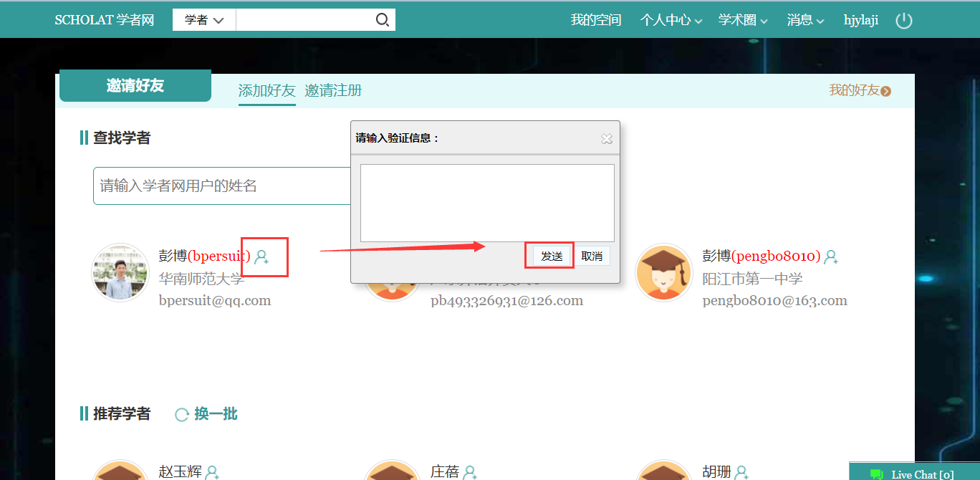Open the 消息 dropdown
980x480 pixels.
[x=805, y=21]
